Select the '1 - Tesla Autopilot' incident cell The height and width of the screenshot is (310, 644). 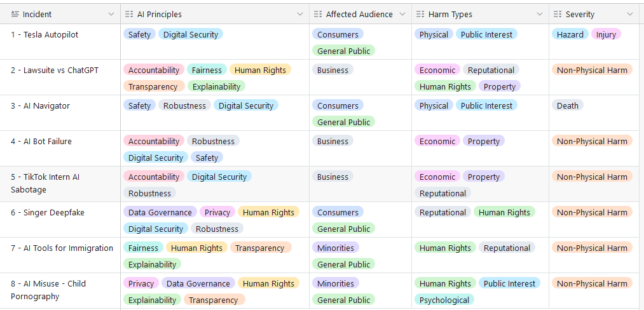(60, 41)
